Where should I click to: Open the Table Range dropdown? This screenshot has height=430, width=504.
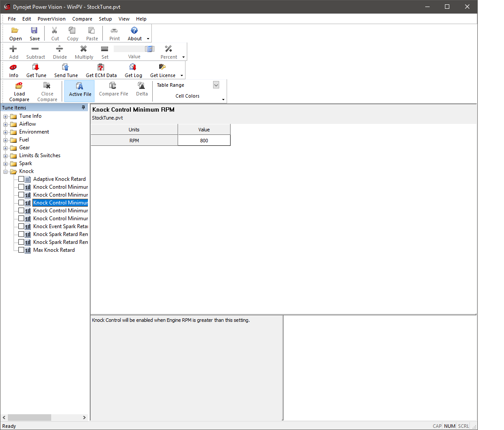[216, 85]
